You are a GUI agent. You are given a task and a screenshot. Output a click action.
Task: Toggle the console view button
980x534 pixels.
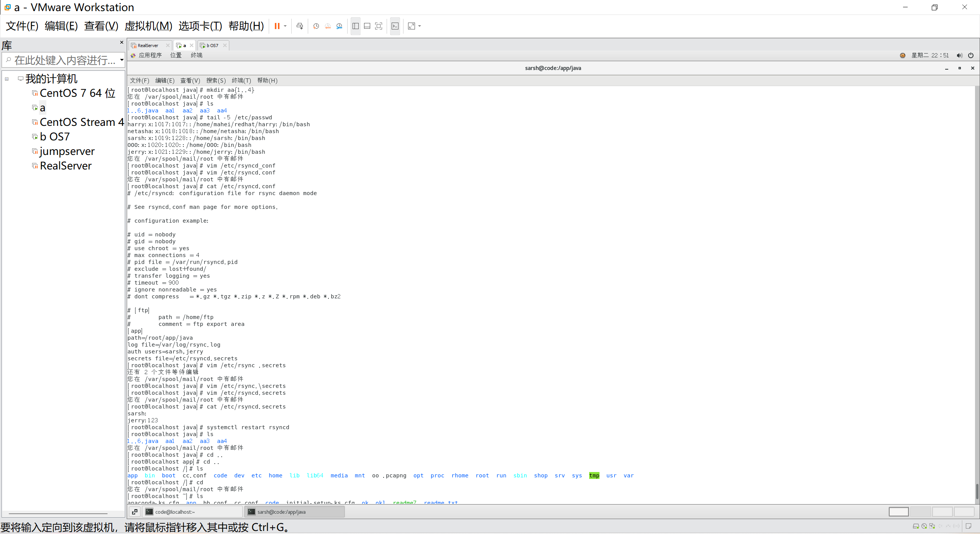pos(395,26)
